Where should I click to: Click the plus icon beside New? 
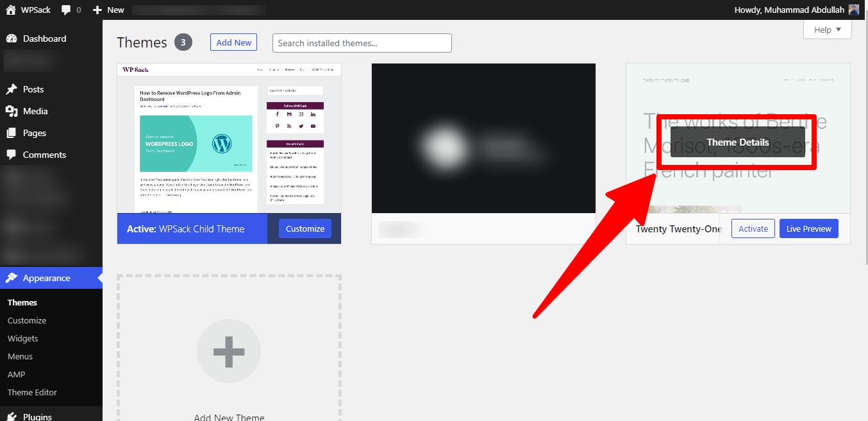click(x=97, y=10)
